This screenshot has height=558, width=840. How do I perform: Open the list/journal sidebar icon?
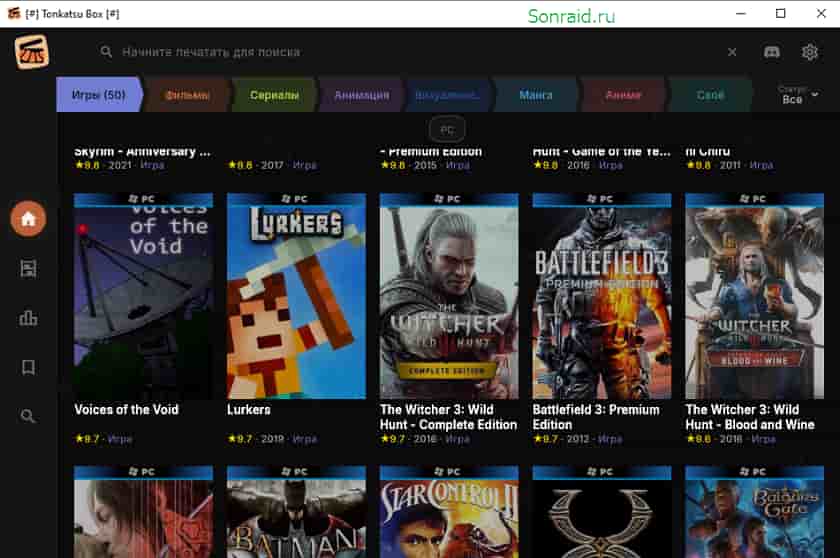(x=28, y=268)
